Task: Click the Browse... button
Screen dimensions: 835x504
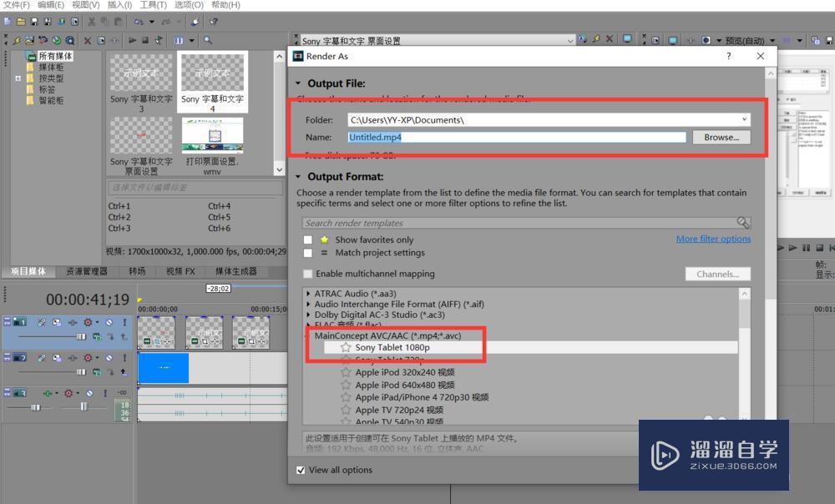Action: point(721,138)
